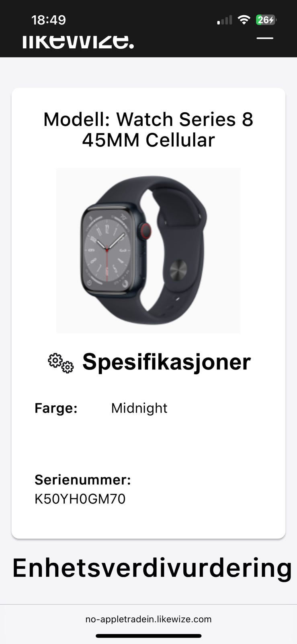Viewport: 297px width, 644px height.
Task: Tap the Serienummer label
Action: (x=83, y=480)
